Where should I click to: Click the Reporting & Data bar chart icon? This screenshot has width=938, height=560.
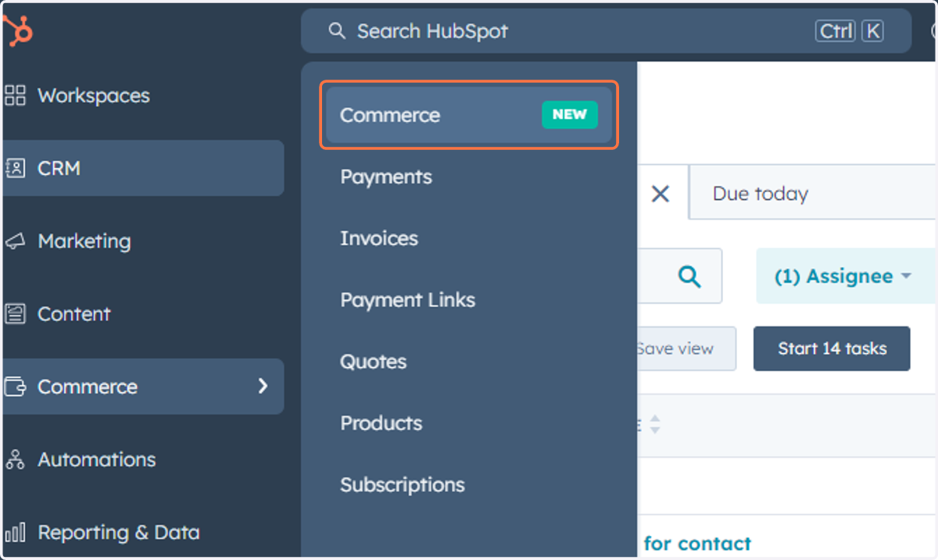[15, 533]
